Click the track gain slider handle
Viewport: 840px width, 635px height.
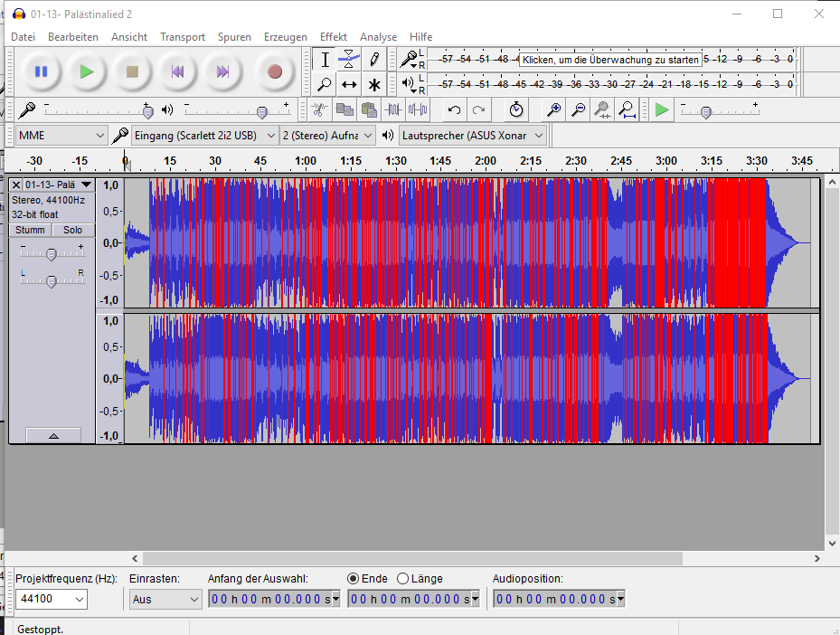[x=52, y=254]
